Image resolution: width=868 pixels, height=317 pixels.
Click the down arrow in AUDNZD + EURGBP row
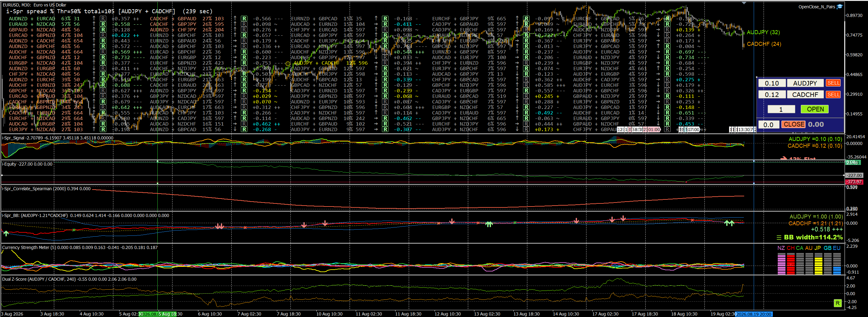94,69
